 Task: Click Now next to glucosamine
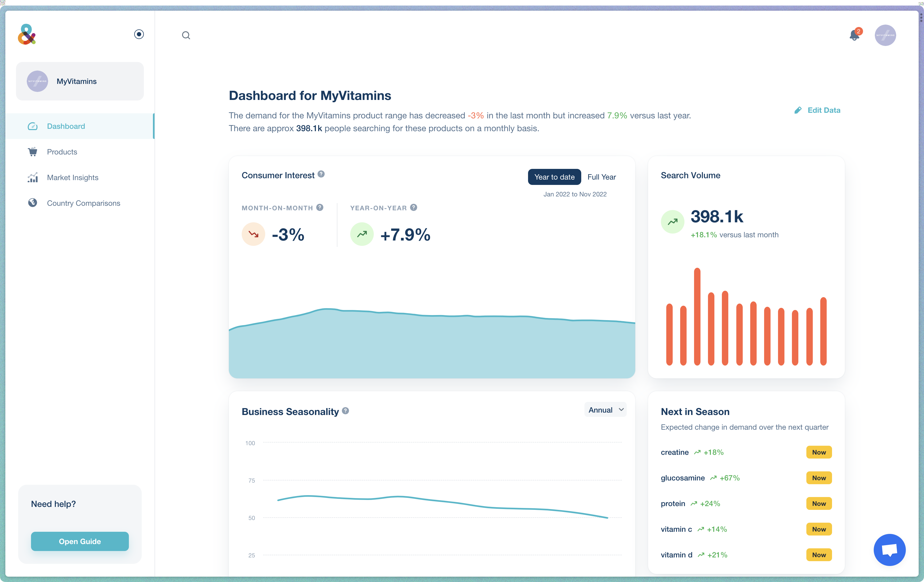pos(818,478)
